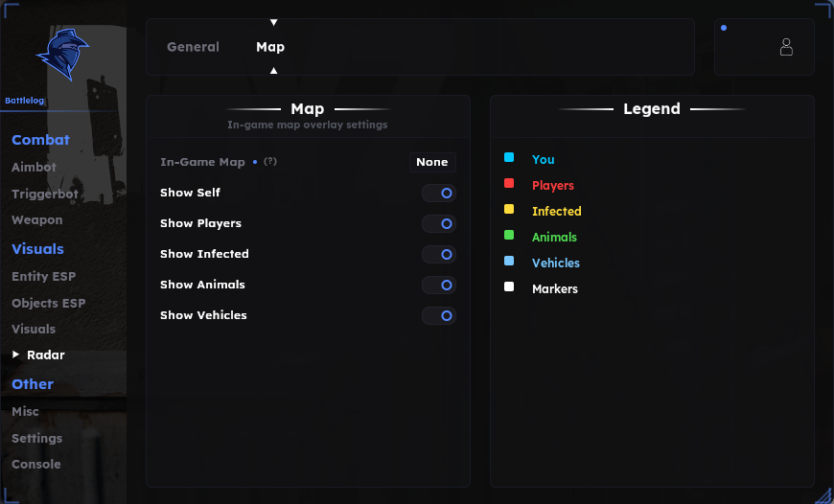Toggle the Show Self switch
834x504 pixels.
(x=439, y=193)
